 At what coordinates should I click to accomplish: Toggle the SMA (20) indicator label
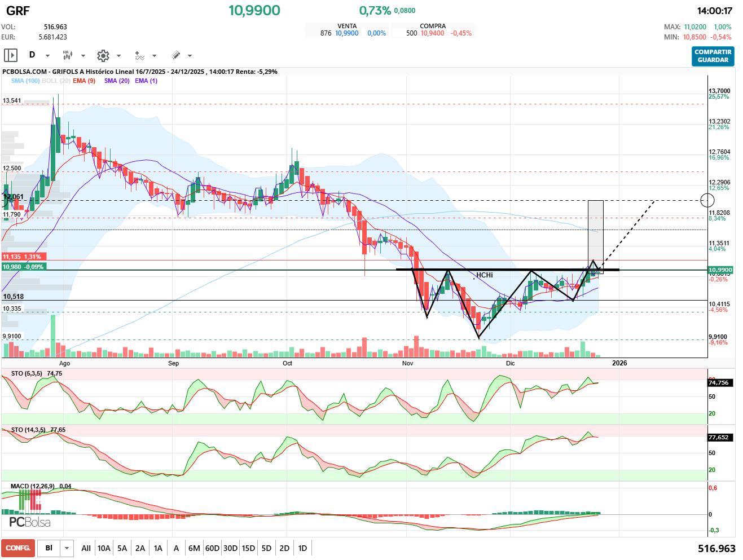coord(117,81)
